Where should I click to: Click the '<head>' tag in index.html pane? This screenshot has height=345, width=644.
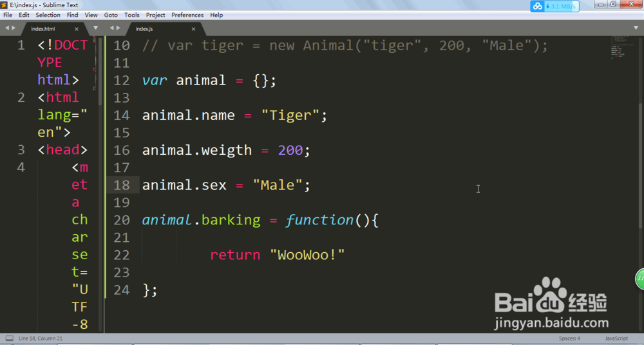[62, 150]
